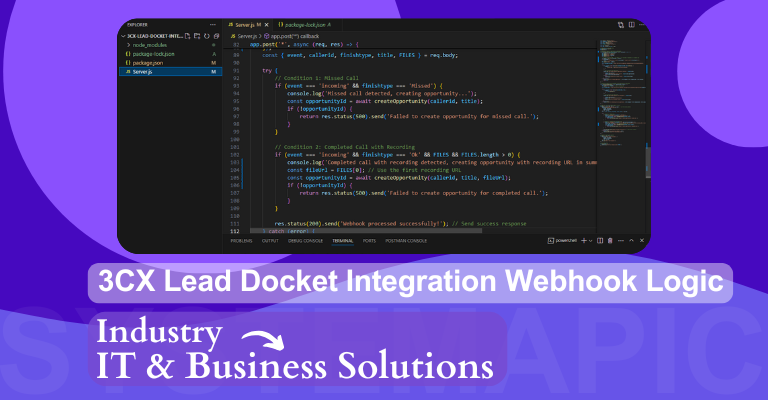
Task: Select Server.js in the file tree
Action: click(170, 71)
